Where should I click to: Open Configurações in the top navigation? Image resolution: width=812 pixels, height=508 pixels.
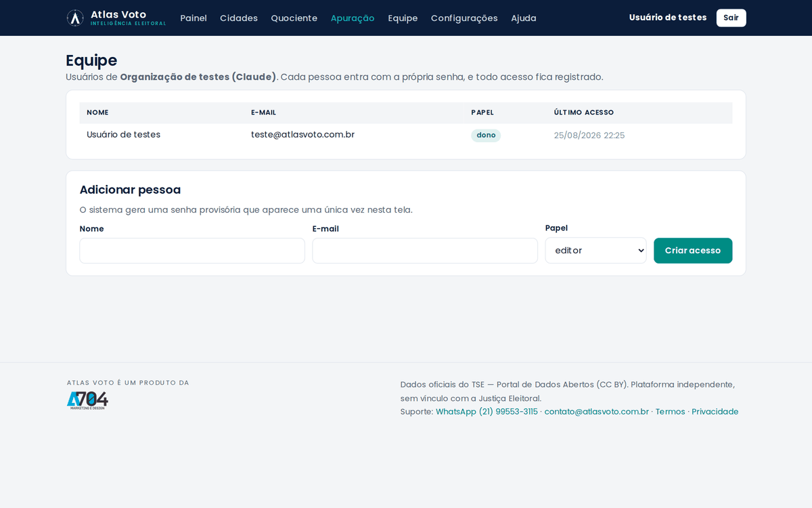(x=464, y=18)
